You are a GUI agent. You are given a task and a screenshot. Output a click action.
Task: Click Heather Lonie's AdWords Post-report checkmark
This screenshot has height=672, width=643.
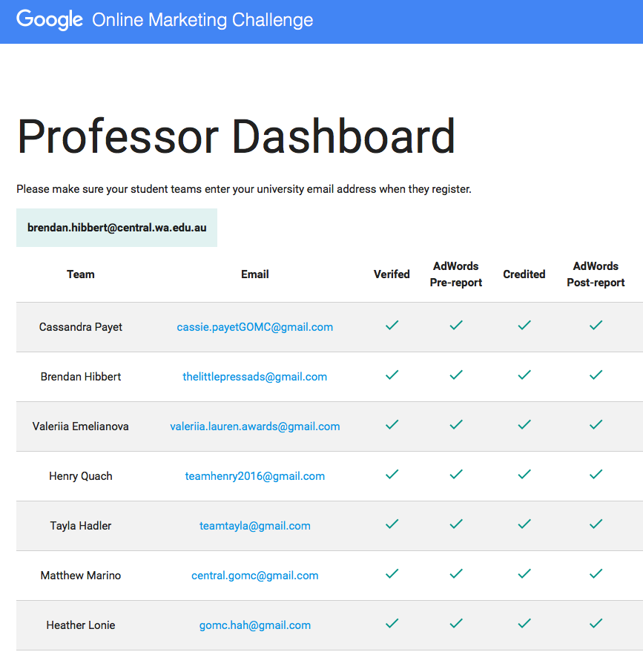click(596, 624)
